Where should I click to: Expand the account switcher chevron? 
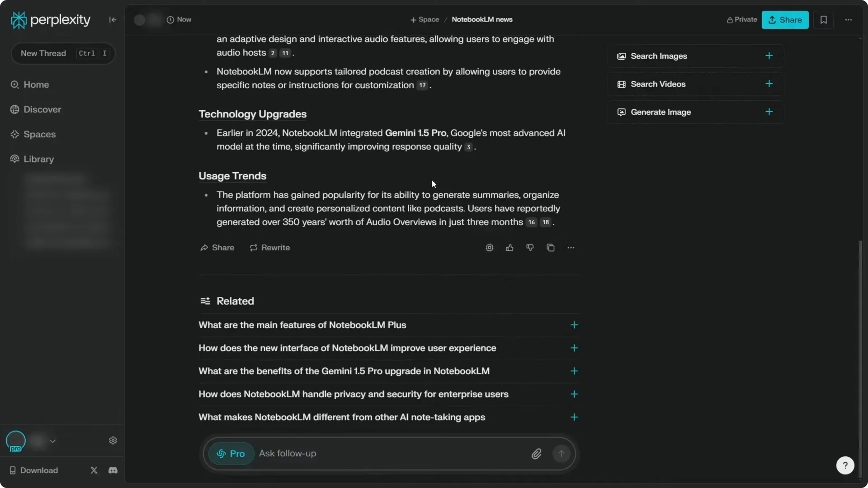click(x=52, y=441)
